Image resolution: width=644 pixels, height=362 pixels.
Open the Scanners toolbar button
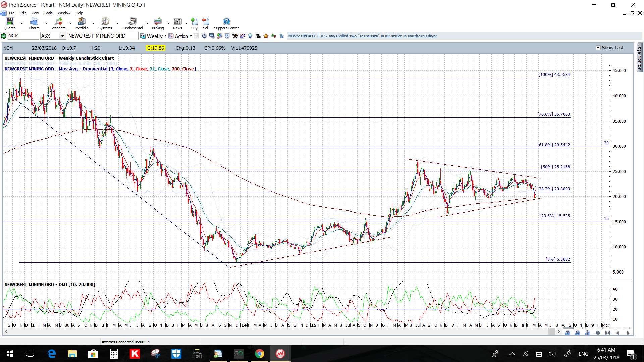click(x=58, y=24)
